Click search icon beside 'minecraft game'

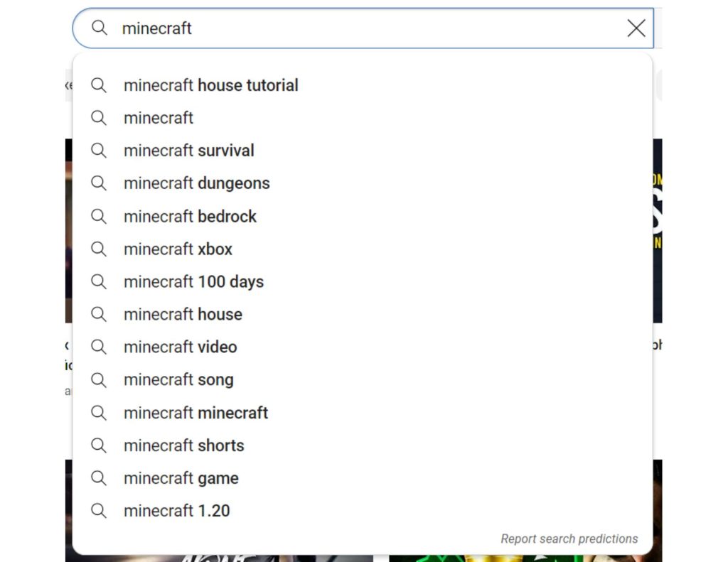pyautogui.click(x=98, y=478)
